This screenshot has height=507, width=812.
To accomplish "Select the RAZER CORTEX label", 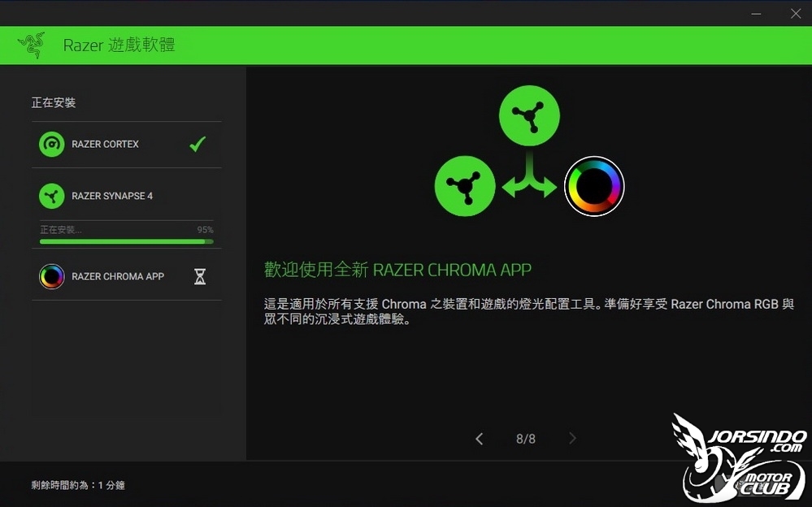I will (x=105, y=144).
